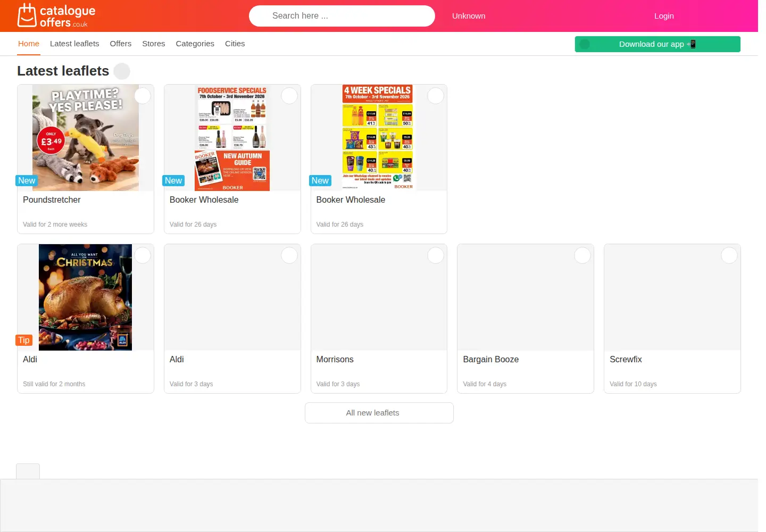Open the Foodservice Specials Booker leaflet thumbnail

232,138
